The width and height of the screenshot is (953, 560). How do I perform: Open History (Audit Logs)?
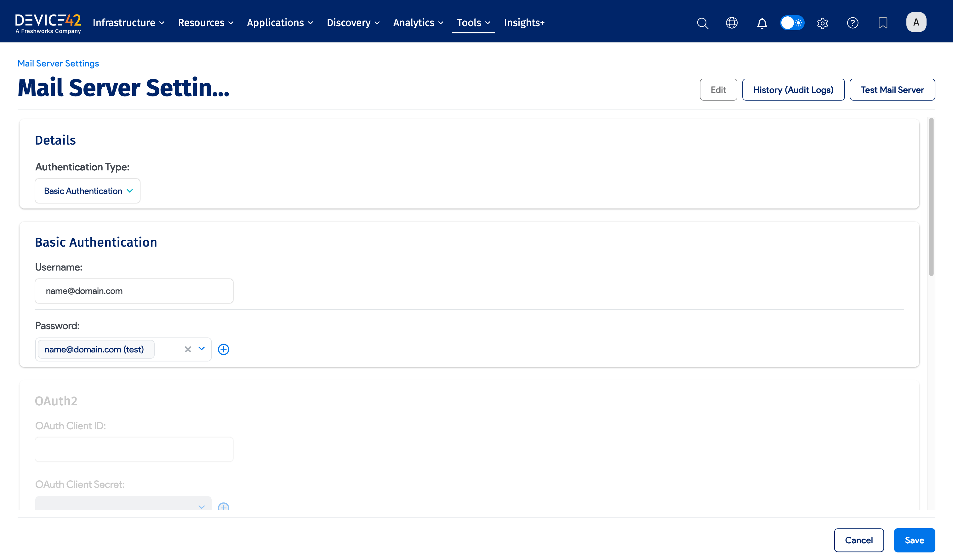point(793,90)
